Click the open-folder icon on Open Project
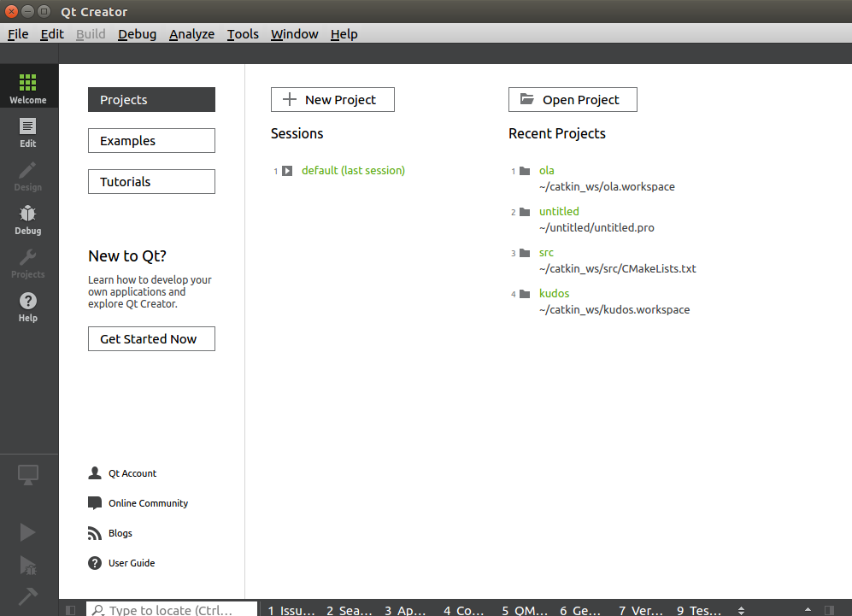The image size is (852, 616). tap(527, 99)
